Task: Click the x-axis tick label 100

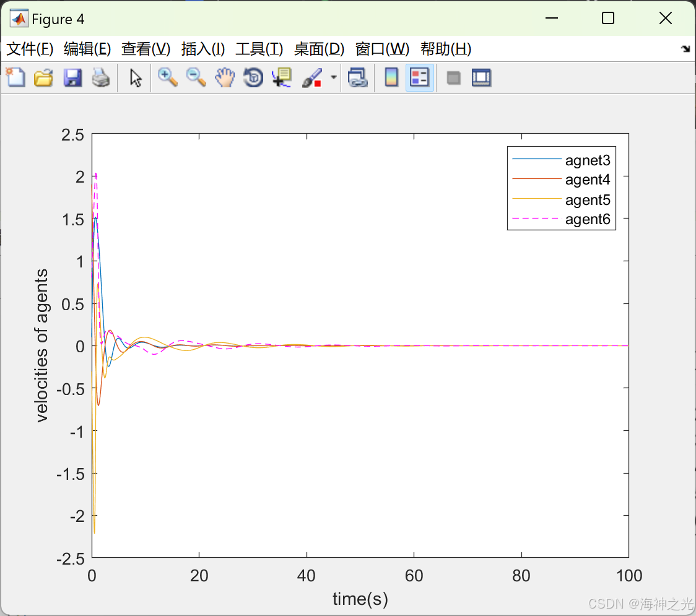Action: pos(629,576)
